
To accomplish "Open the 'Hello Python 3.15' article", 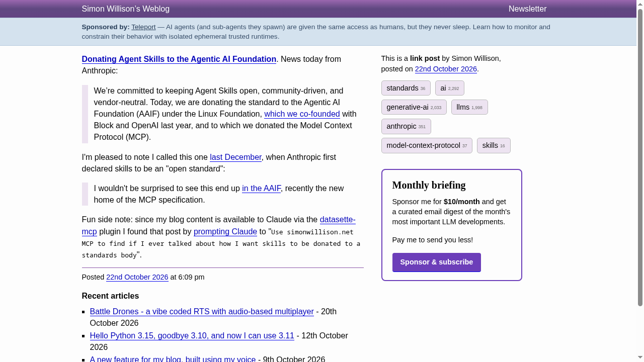I will point(192,336).
